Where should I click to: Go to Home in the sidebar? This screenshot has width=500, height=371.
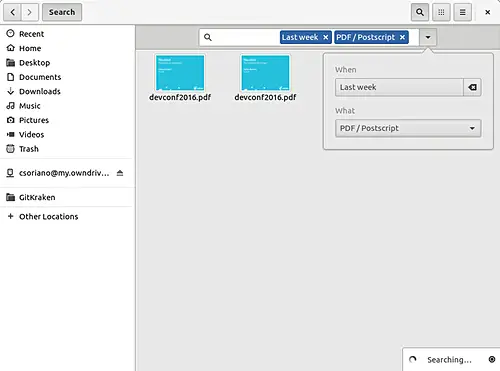coord(67,48)
